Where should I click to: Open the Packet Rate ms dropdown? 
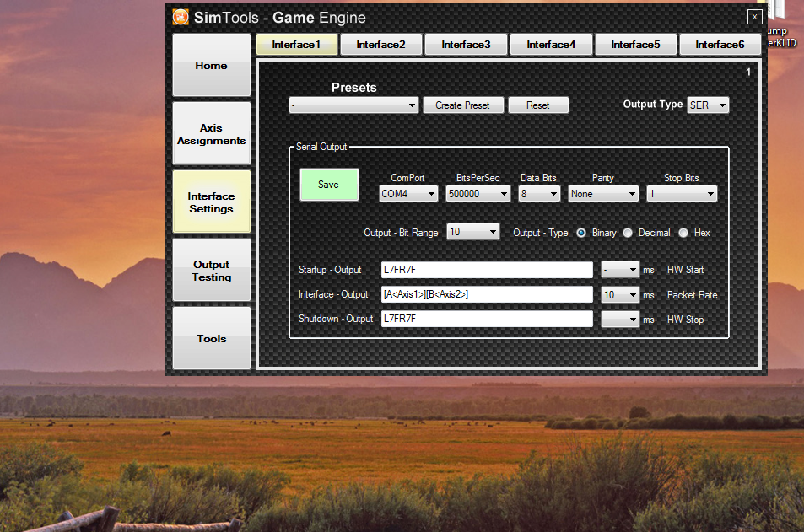coord(620,295)
